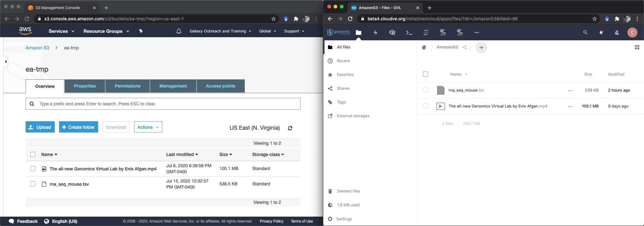Click the Amazon S3 breadcrumb link

(37, 48)
